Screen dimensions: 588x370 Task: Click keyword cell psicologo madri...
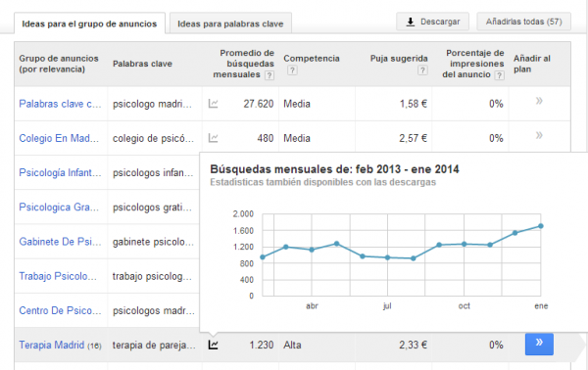point(152,104)
